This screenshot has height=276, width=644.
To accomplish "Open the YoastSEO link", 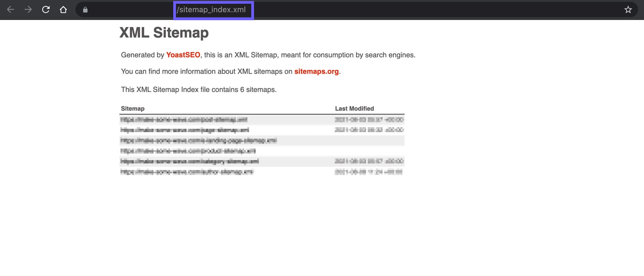I will coord(183,55).
